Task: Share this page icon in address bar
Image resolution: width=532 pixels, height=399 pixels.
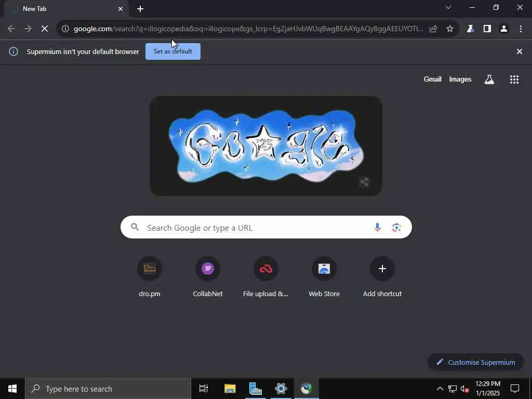Action: coord(433,29)
